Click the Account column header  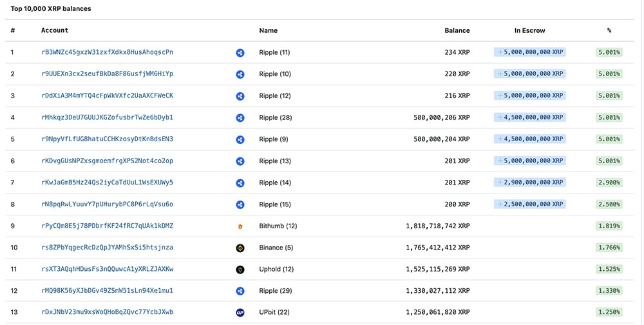[55, 30]
